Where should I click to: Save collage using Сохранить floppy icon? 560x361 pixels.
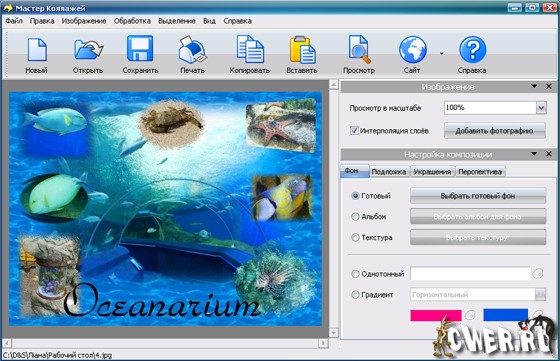[x=140, y=49]
